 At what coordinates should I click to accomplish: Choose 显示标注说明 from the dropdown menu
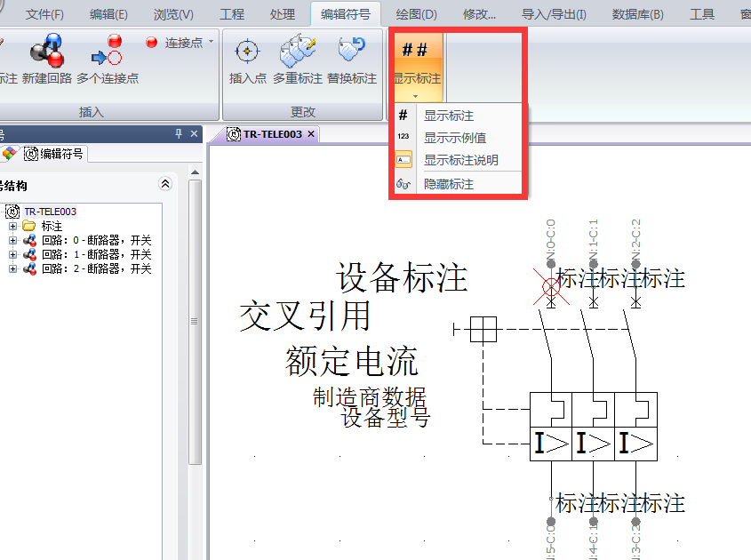pyautogui.click(x=460, y=160)
